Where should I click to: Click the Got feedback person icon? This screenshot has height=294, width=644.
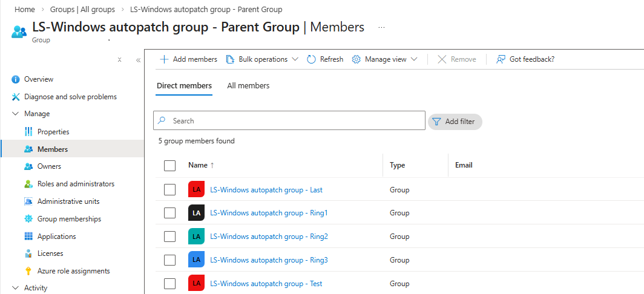(500, 59)
